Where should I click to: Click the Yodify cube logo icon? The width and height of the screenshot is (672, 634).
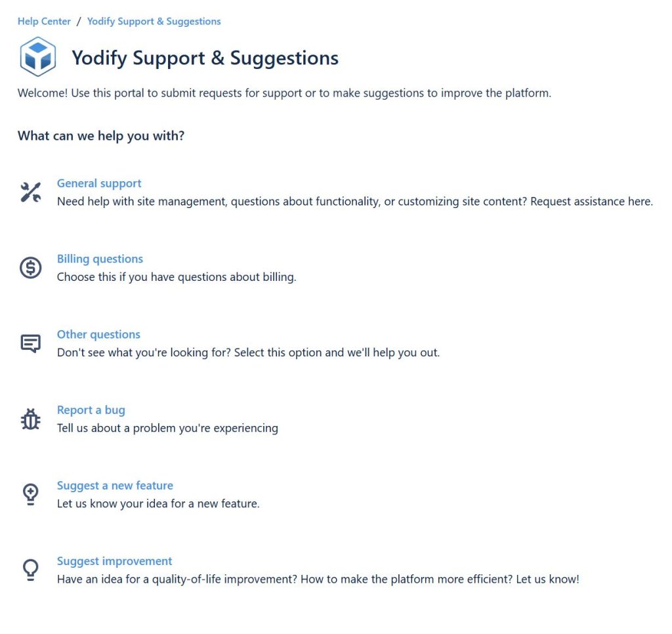point(38,57)
